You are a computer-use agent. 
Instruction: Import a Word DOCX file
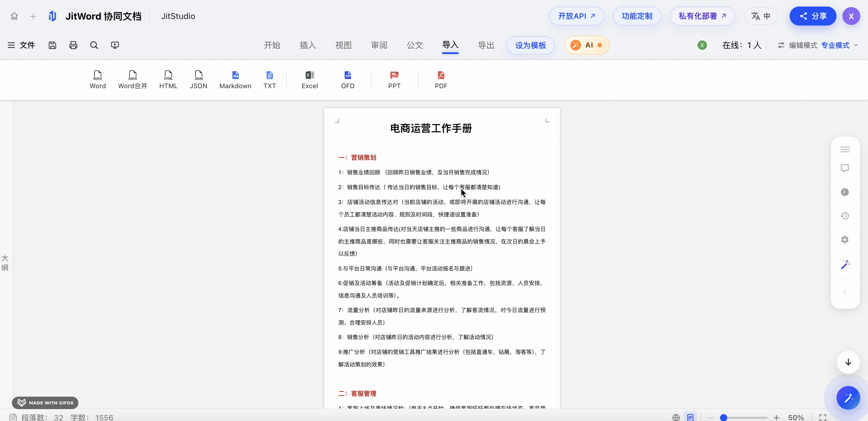[98, 80]
